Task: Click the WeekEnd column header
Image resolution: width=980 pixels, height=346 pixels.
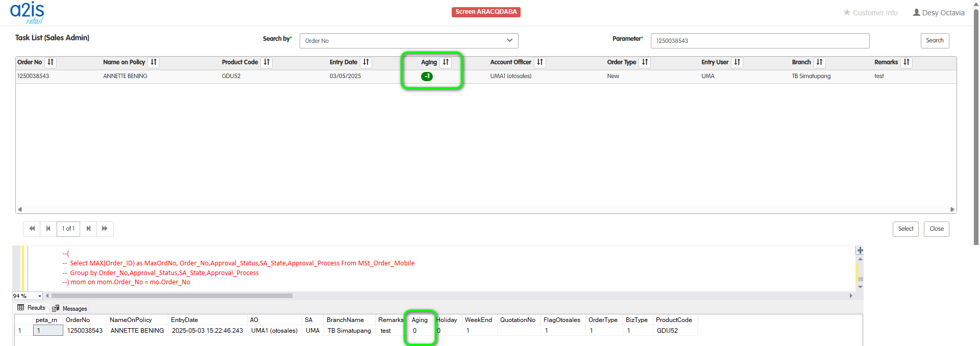Action: click(480, 320)
